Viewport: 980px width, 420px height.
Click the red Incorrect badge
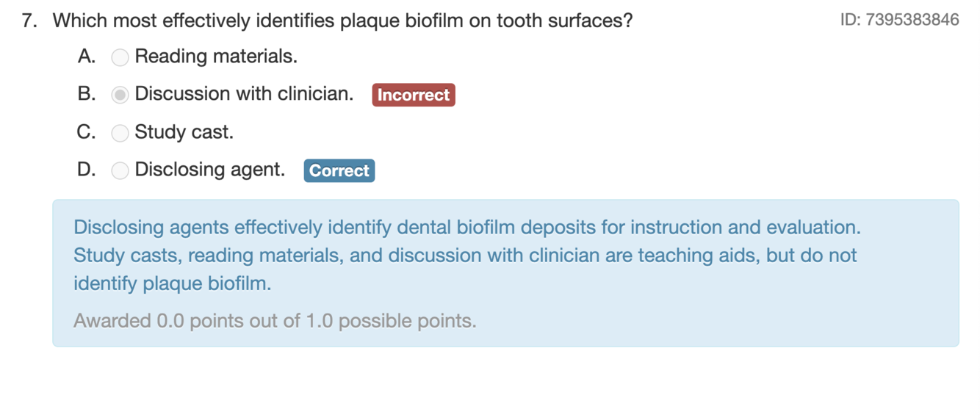tap(414, 95)
